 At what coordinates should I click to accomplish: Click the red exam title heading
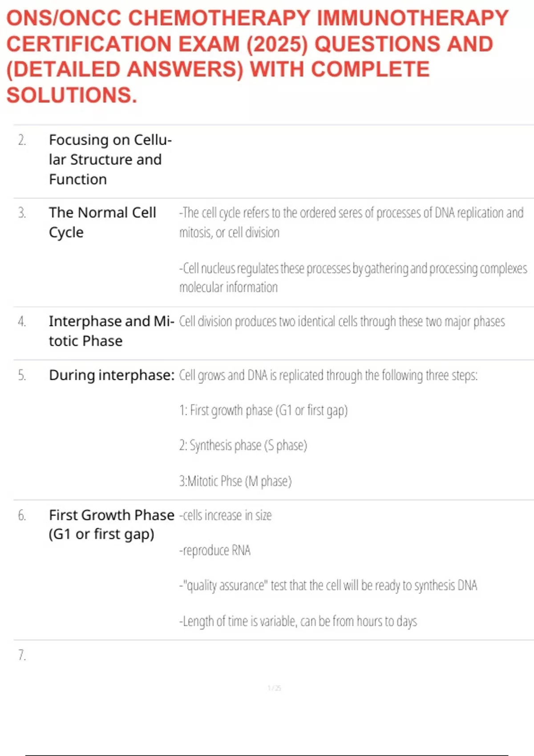[x=257, y=56]
